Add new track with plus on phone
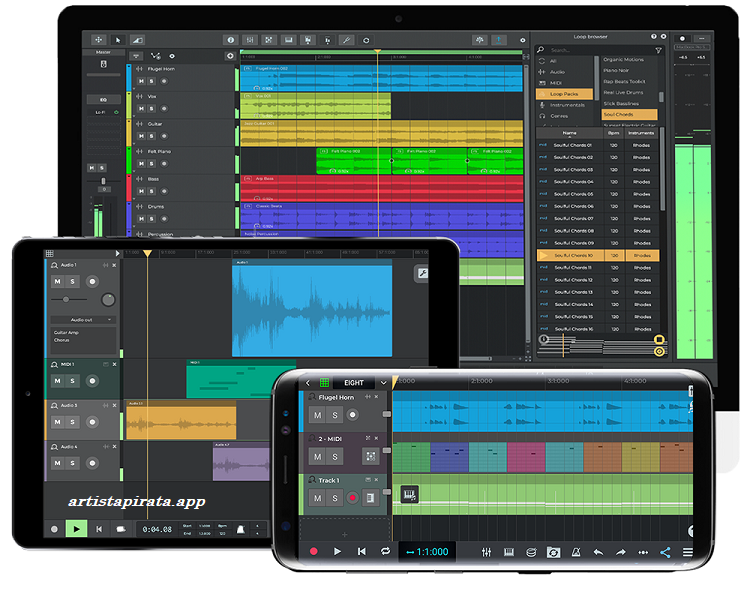The height and width of the screenshot is (600, 750). pos(344,534)
